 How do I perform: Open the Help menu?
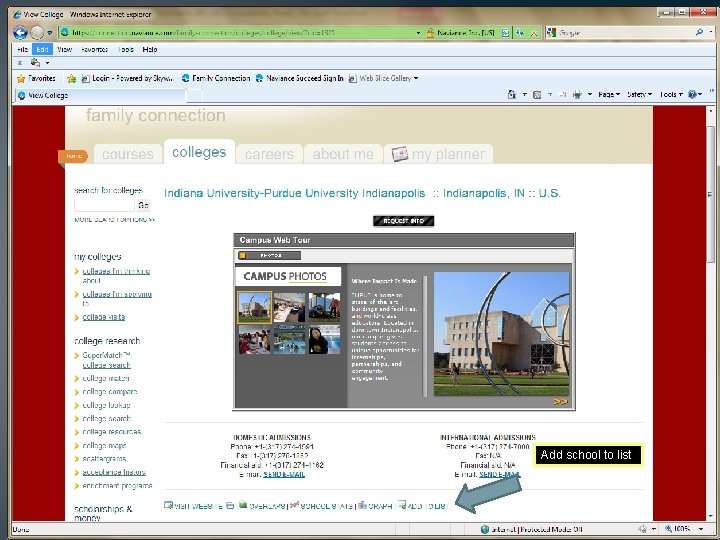pos(150,49)
